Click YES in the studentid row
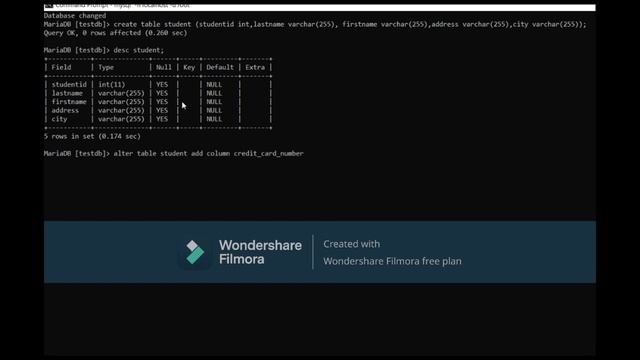Screen dimensions: 640x360 [x=162, y=84]
